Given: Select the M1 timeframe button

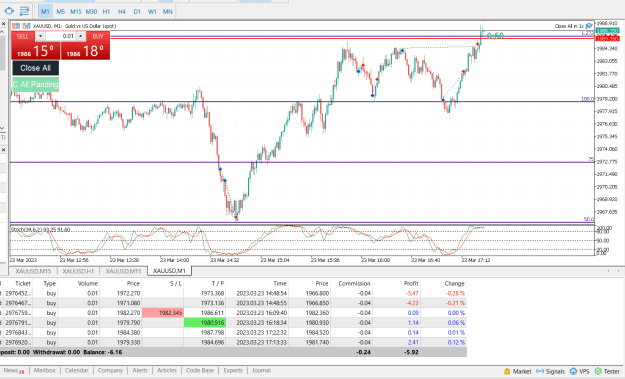Looking at the screenshot, I should coord(45,12).
